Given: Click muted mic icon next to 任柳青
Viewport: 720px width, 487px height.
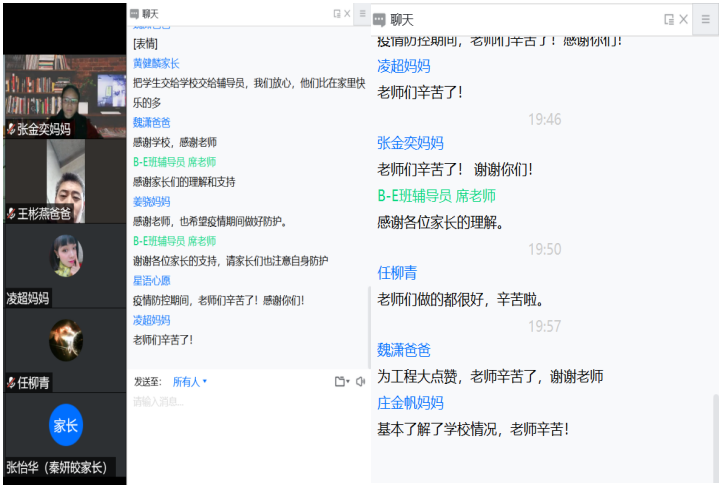Looking at the screenshot, I should 11,382.
